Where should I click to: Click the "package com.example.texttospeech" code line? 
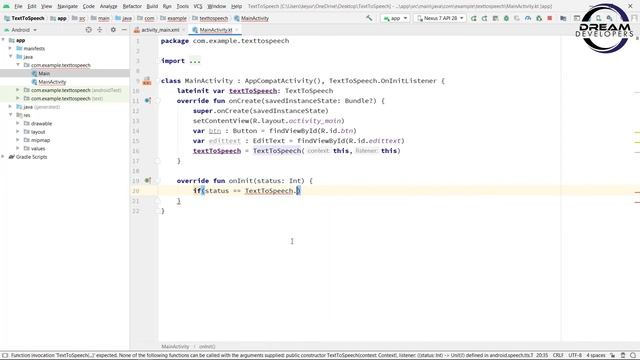pyautogui.click(x=225, y=41)
